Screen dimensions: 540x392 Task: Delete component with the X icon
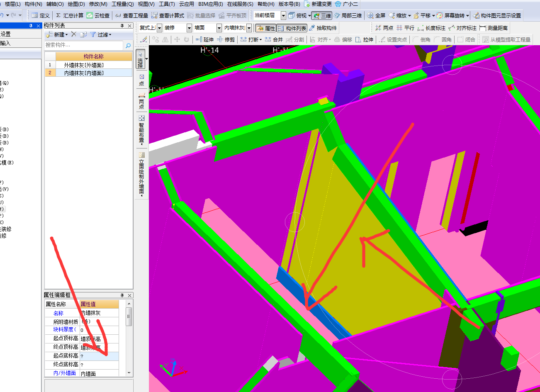coord(74,34)
